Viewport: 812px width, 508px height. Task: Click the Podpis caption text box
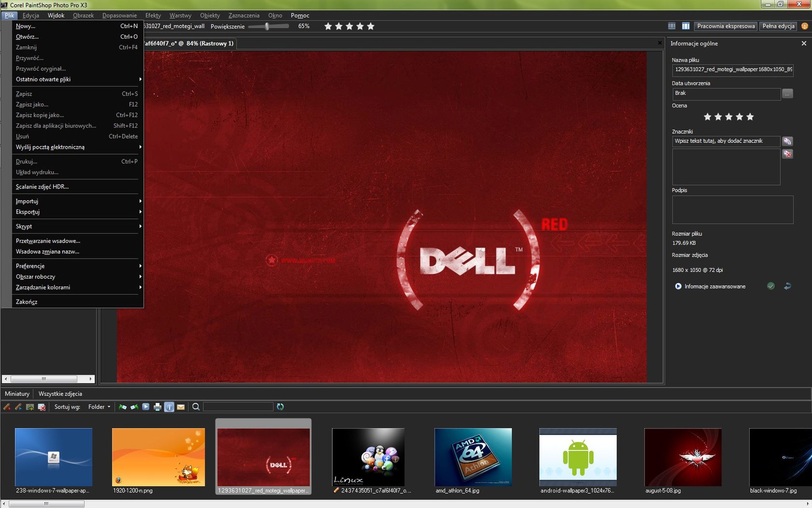point(733,209)
